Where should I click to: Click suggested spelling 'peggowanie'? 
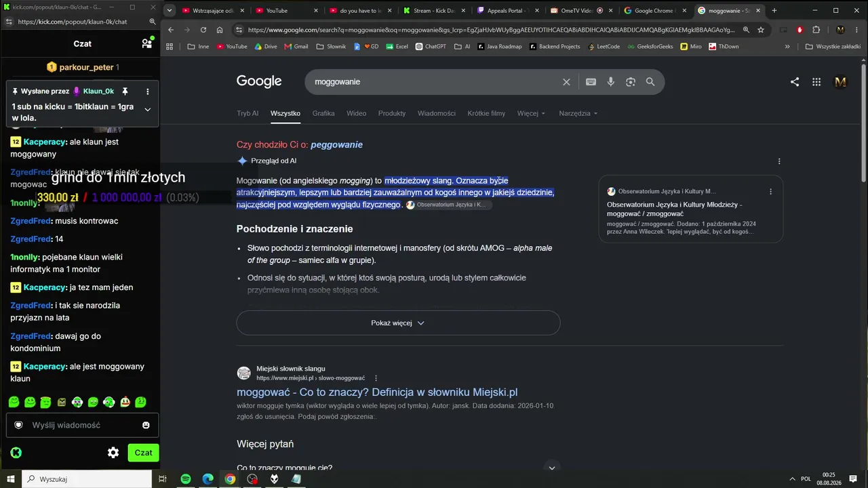tap(336, 144)
